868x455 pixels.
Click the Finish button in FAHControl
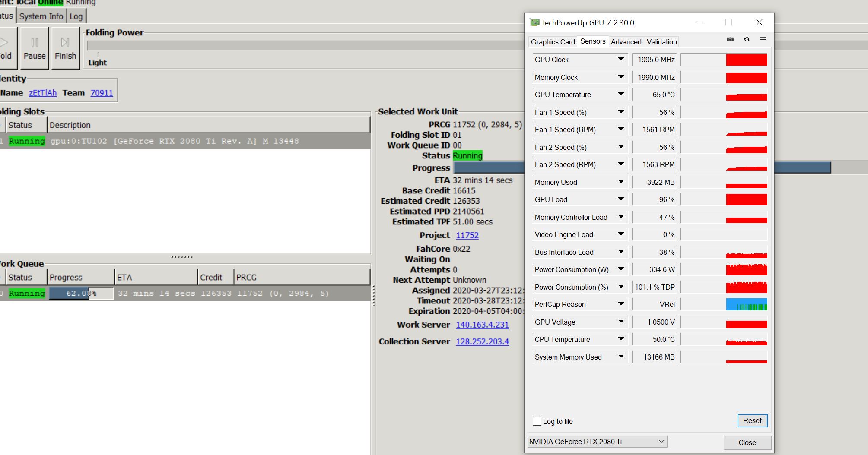pos(65,48)
